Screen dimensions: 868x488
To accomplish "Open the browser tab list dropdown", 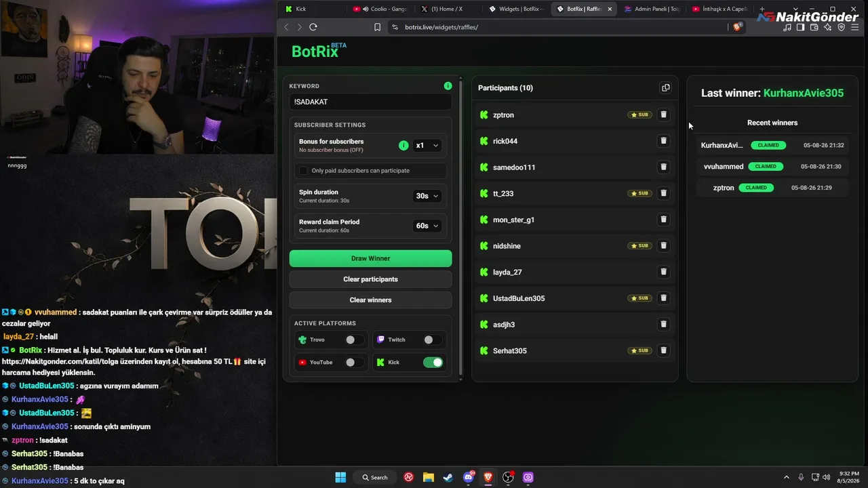I will point(795,9).
